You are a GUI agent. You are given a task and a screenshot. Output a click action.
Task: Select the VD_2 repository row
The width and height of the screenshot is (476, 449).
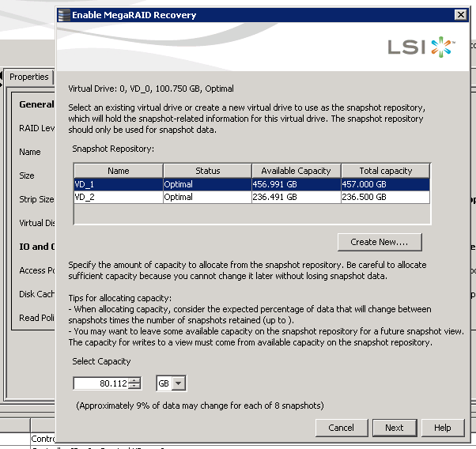click(x=251, y=197)
